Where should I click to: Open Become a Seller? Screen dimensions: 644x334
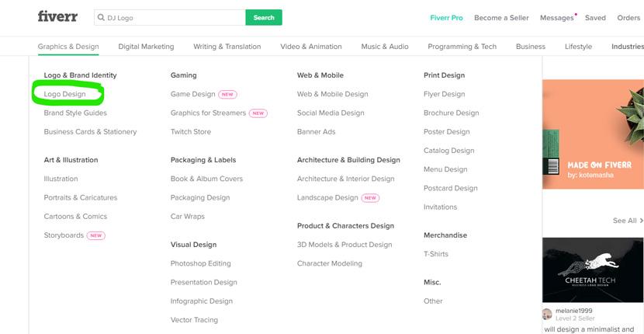click(x=501, y=18)
